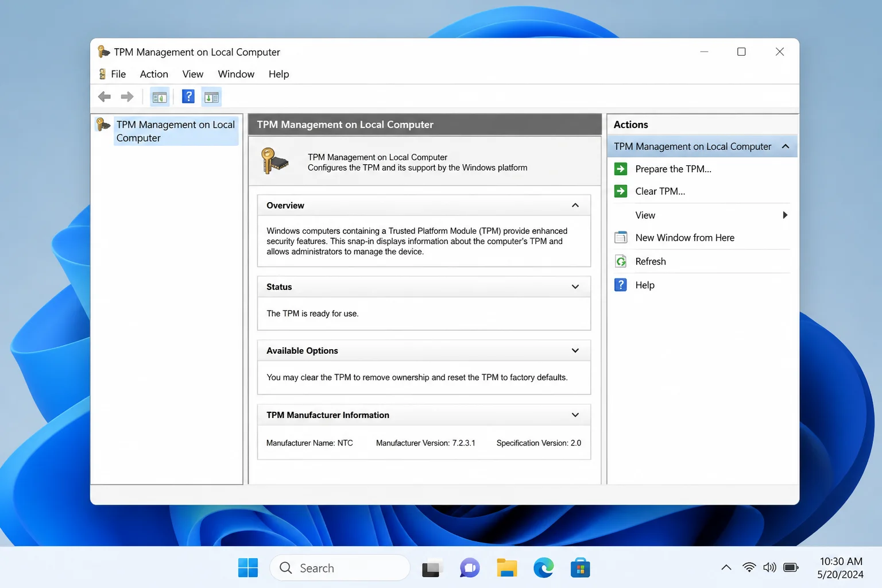Click the 'Overview' section heading
The height and width of the screenshot is (588, 882).
click(285, 206)
